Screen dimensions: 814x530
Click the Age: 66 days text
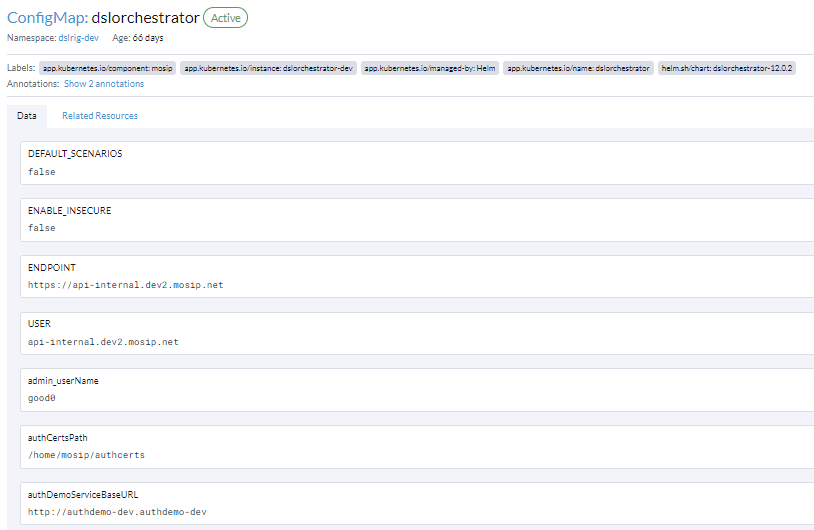[138, 38]
